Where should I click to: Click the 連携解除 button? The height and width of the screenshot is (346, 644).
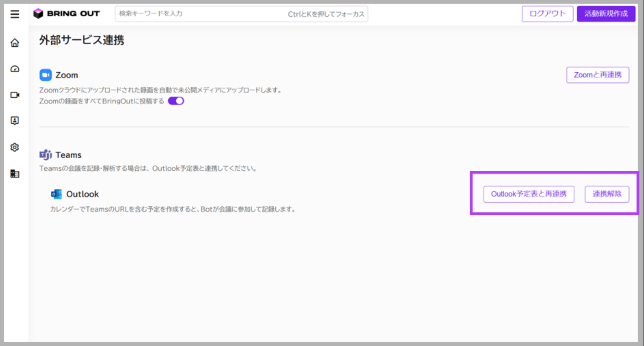click(x=607, y=194)
